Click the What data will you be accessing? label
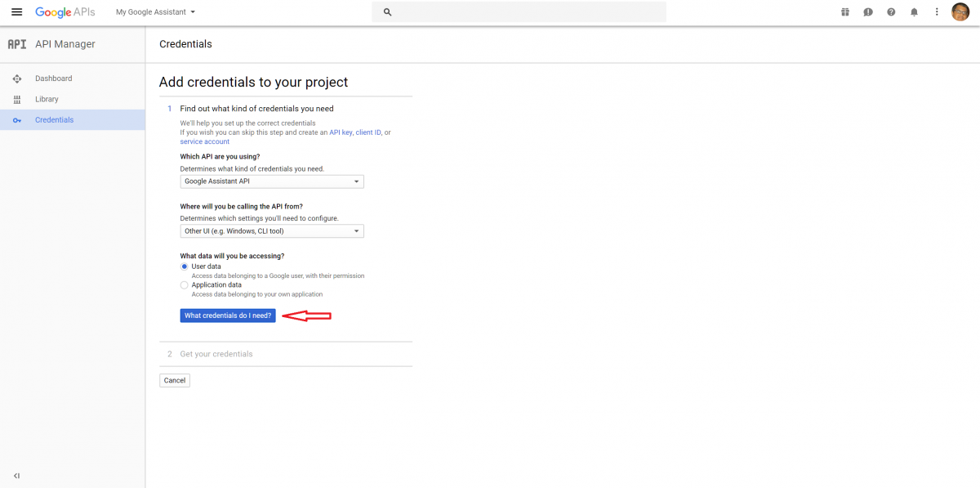Image resolution: width=980 pixels, height=488 pixels. click(232, 256)
